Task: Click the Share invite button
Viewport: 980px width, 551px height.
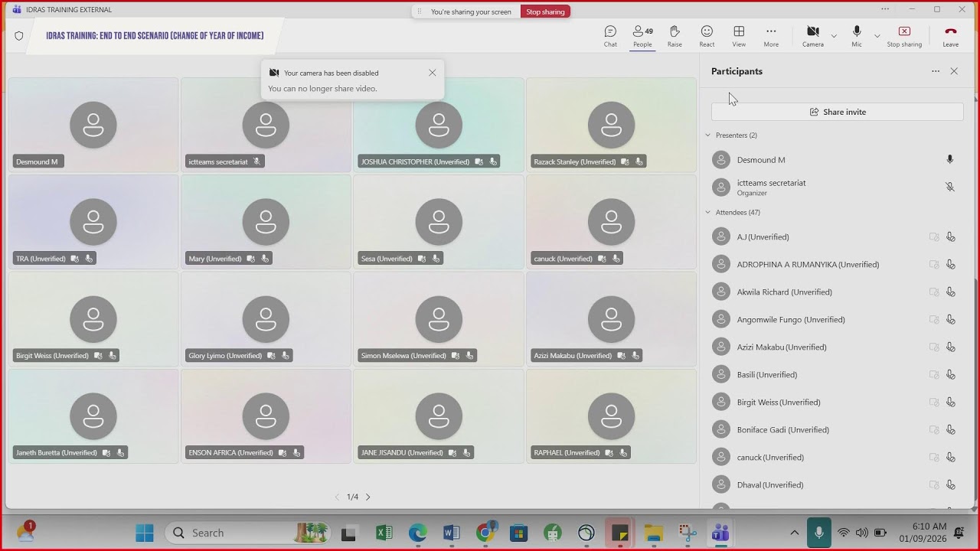Action: pyautogui.click(x=838, y=112)
